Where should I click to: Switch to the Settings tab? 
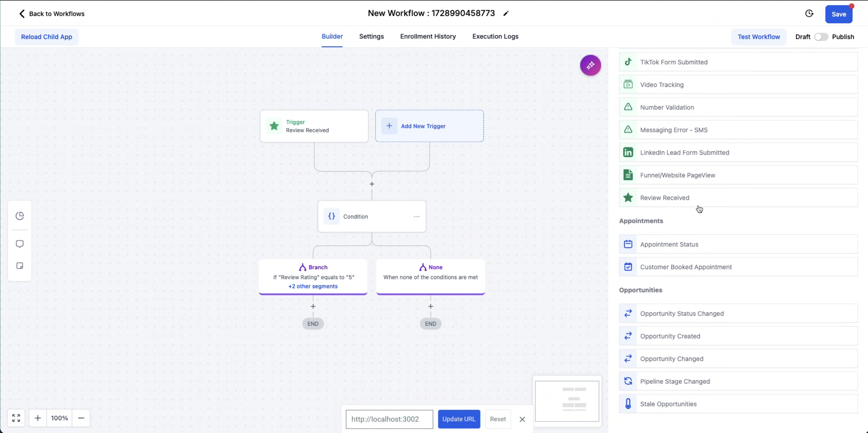371,36
